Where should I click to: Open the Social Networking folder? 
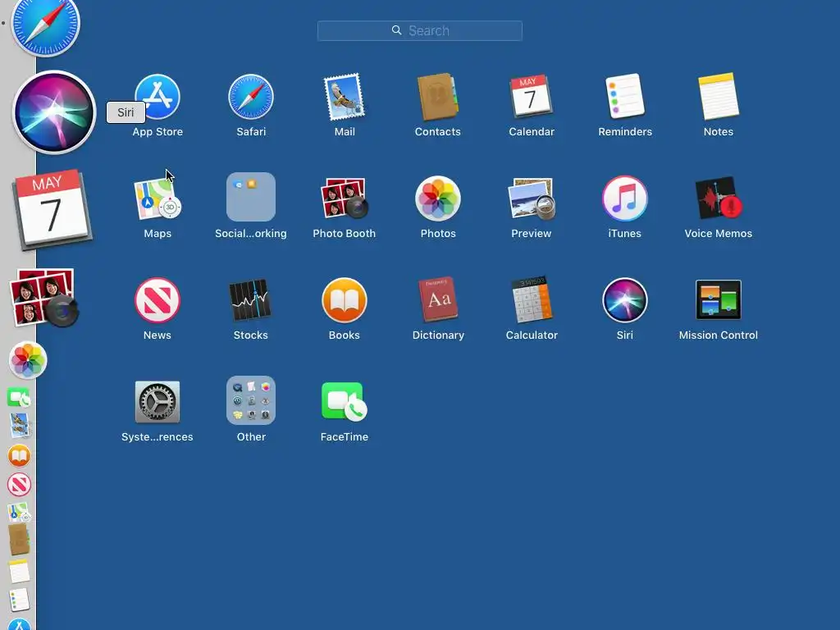click(251, 197)
